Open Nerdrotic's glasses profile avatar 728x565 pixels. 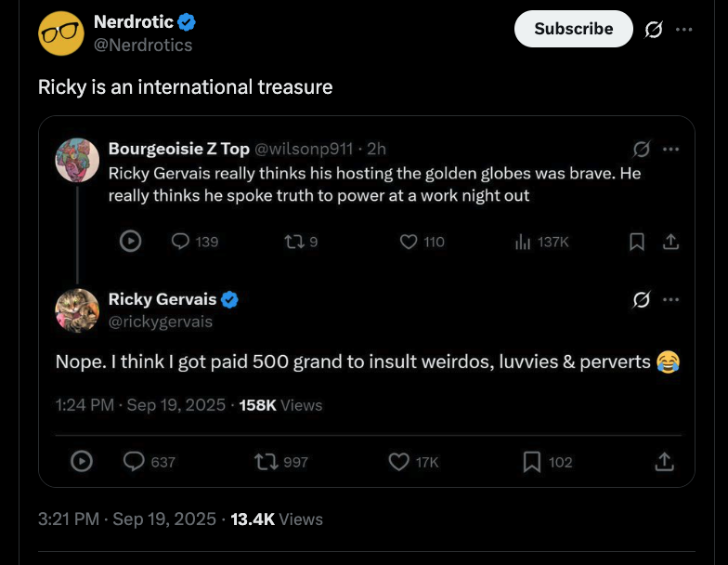pyautogui.click(x=61, y=33)
